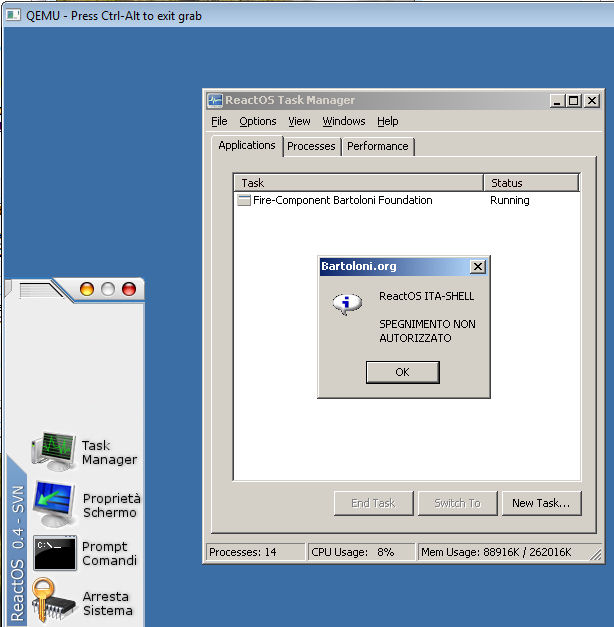Click the Running status cell

510,200
